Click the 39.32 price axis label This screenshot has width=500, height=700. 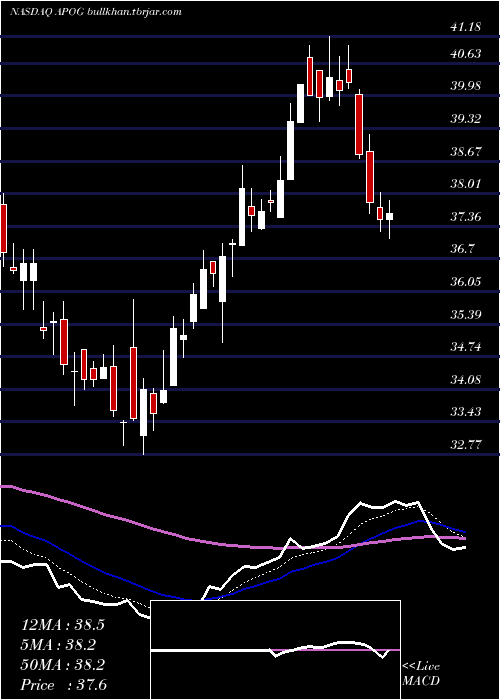click(466, 119)
